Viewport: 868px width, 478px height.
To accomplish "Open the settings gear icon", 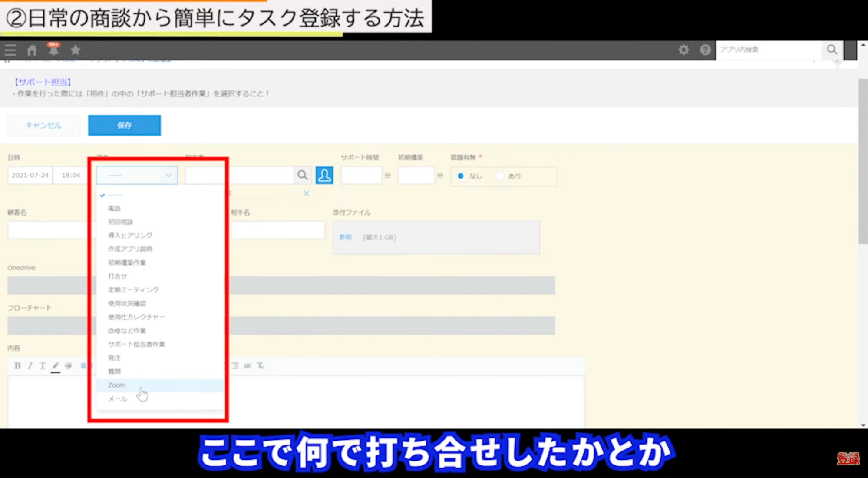I will point(683,50).
